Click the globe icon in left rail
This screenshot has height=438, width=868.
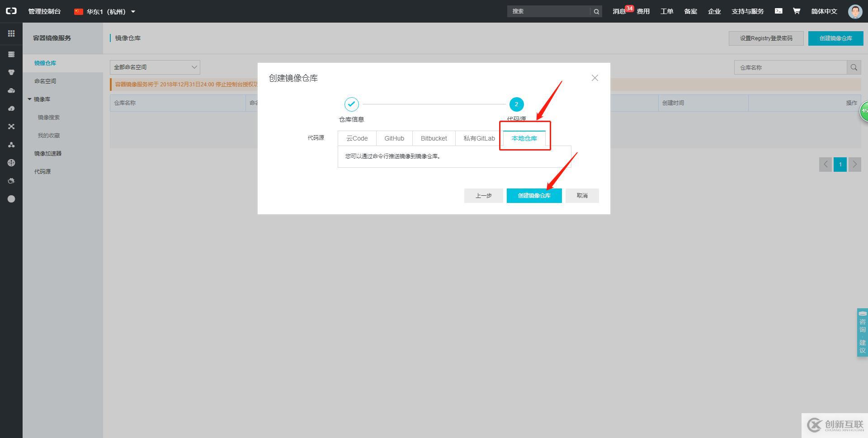click(11, 163)
